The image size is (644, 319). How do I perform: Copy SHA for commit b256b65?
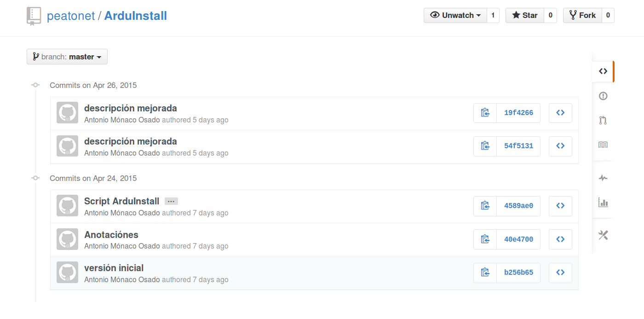(485, 273)
